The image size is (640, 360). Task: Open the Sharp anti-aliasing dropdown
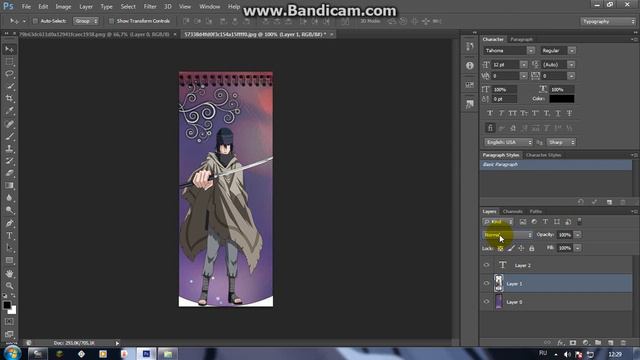(x=561, y=142)
